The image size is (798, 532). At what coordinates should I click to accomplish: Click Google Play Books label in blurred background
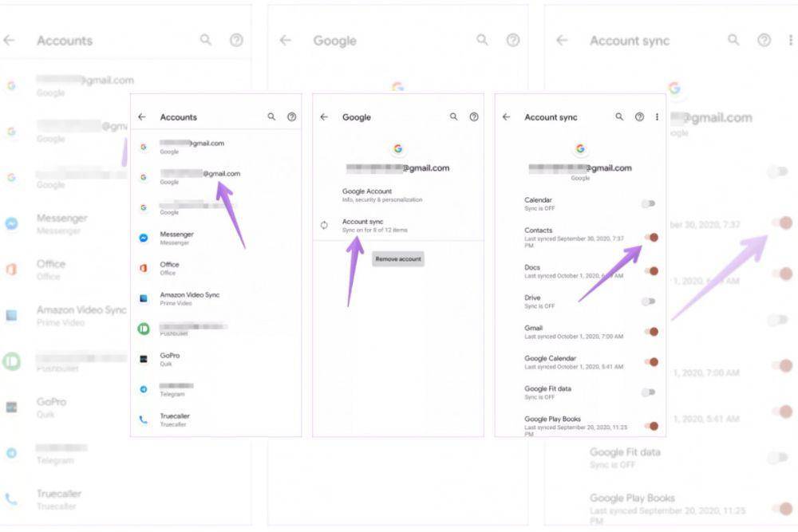pyautogui.click(x=632, y=498)
